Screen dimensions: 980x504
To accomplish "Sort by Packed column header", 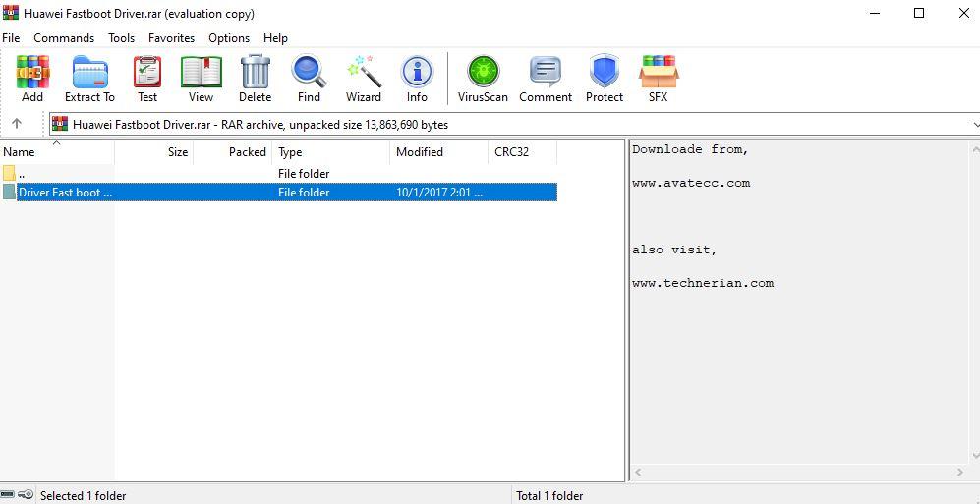I will coord(233,151).
